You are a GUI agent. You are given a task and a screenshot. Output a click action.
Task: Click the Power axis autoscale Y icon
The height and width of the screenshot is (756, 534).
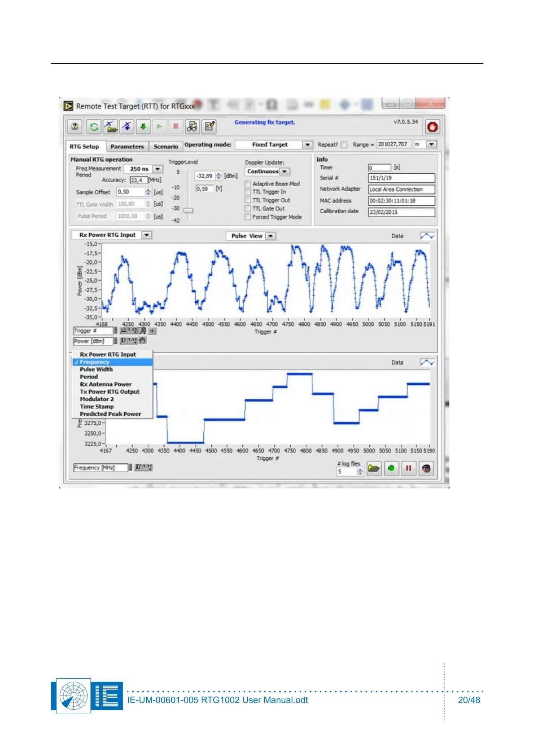(124, 341)
